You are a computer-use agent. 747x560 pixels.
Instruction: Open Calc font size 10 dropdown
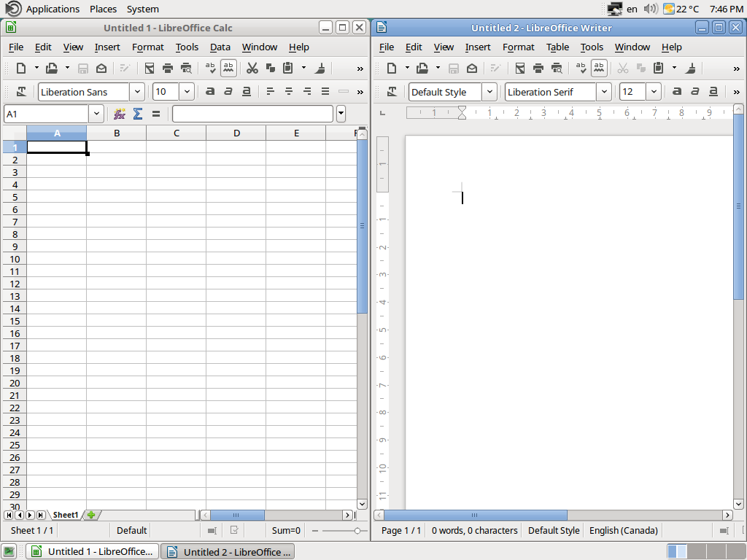pos(187,91)
